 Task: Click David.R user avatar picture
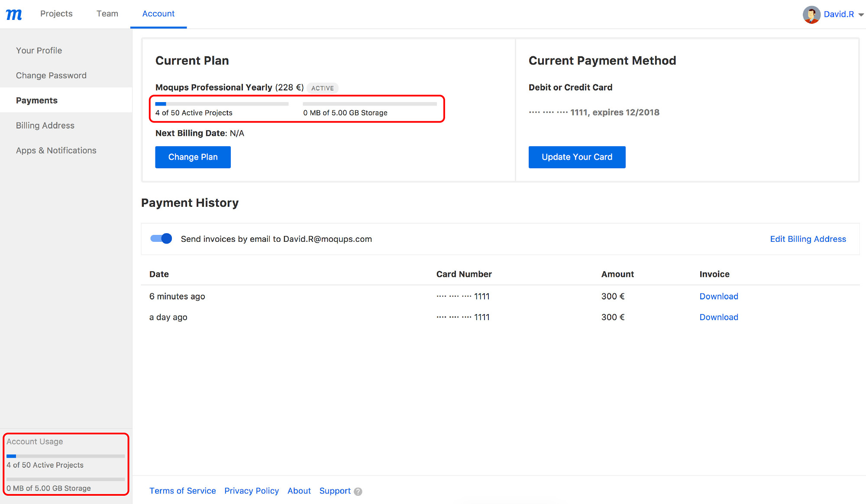point(811,14)
